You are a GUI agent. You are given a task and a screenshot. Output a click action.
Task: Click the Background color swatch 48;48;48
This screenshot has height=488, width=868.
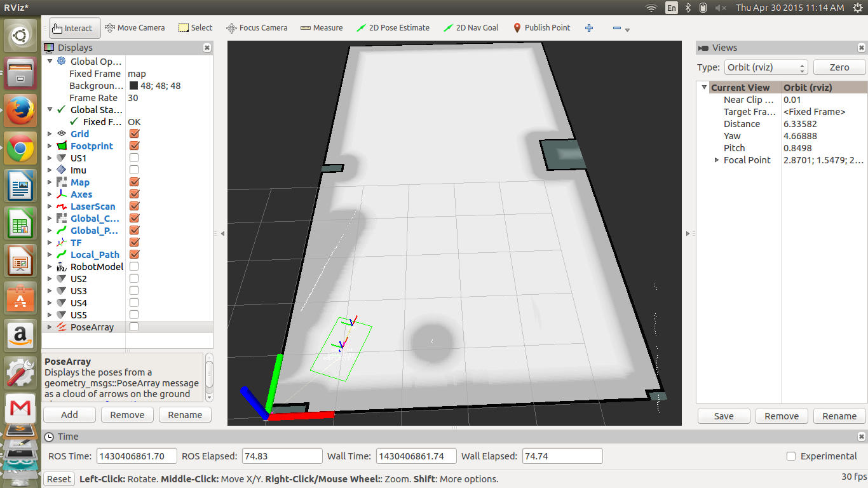coord(134,86)
